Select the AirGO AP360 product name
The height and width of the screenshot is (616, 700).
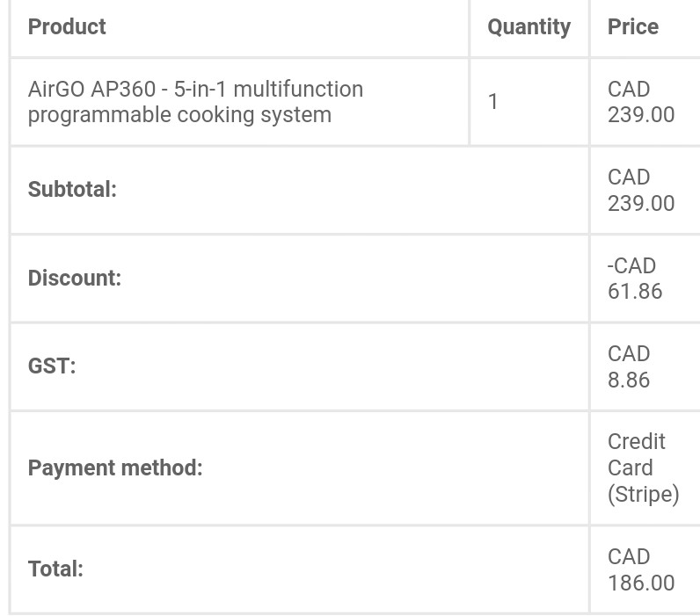[195, 102]
